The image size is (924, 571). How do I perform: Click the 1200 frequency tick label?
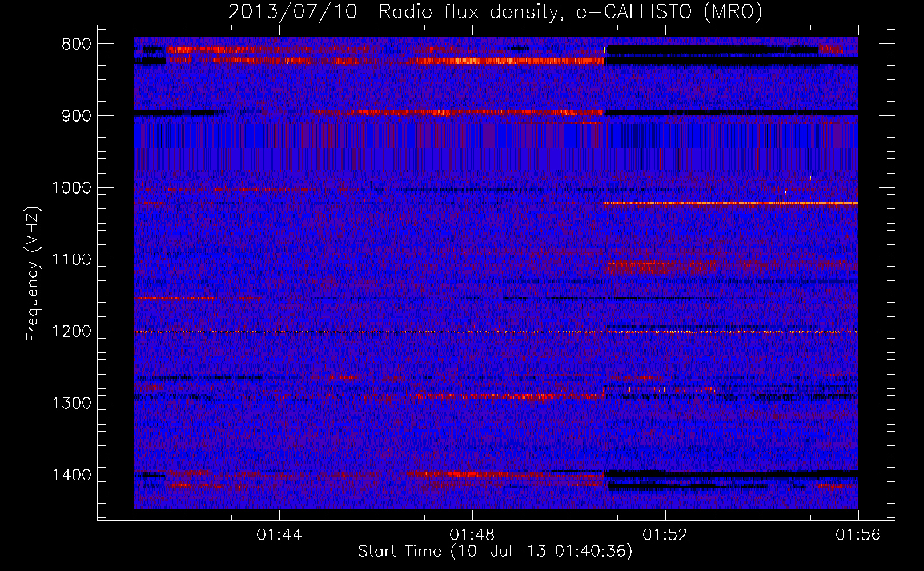72,332
